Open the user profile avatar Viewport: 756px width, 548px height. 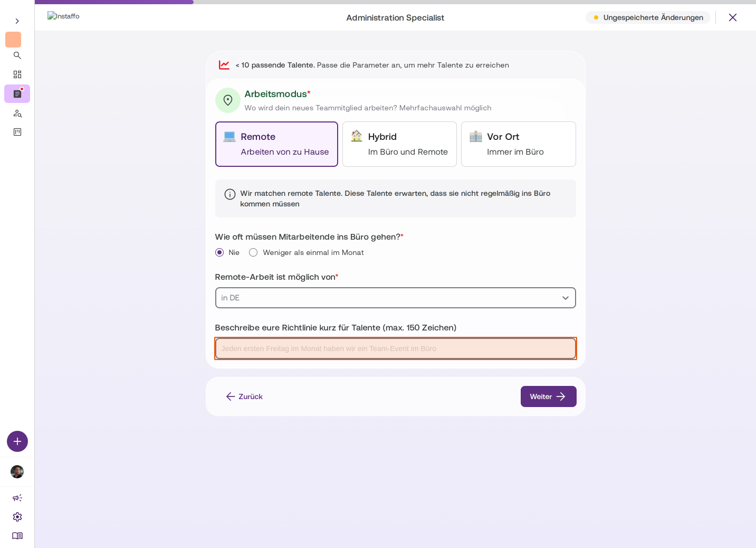coord(17,471)
